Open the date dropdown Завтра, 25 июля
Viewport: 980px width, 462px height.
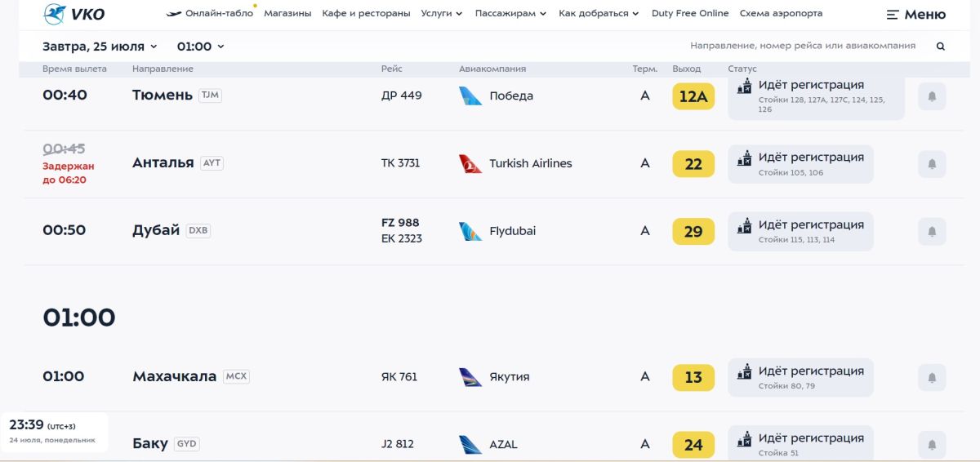tap(100, 47)
